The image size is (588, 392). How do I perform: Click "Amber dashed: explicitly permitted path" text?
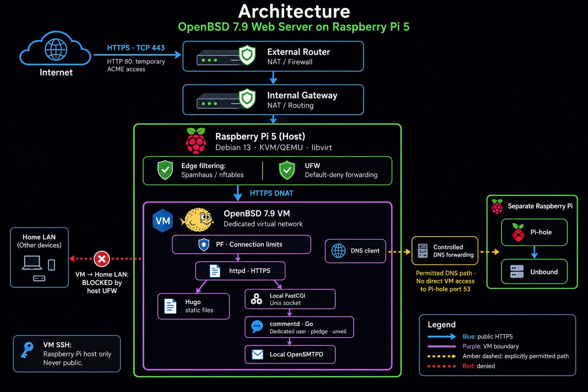click(516, 356)
